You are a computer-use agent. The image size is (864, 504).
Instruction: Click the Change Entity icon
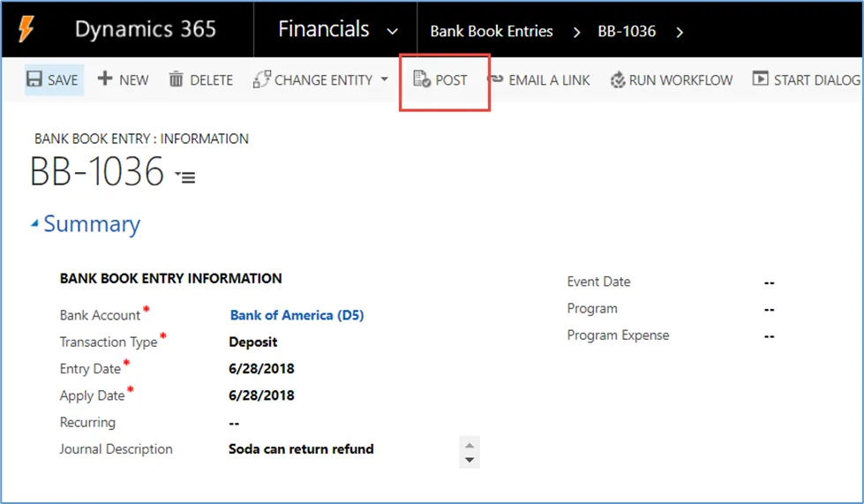(262, 79)
